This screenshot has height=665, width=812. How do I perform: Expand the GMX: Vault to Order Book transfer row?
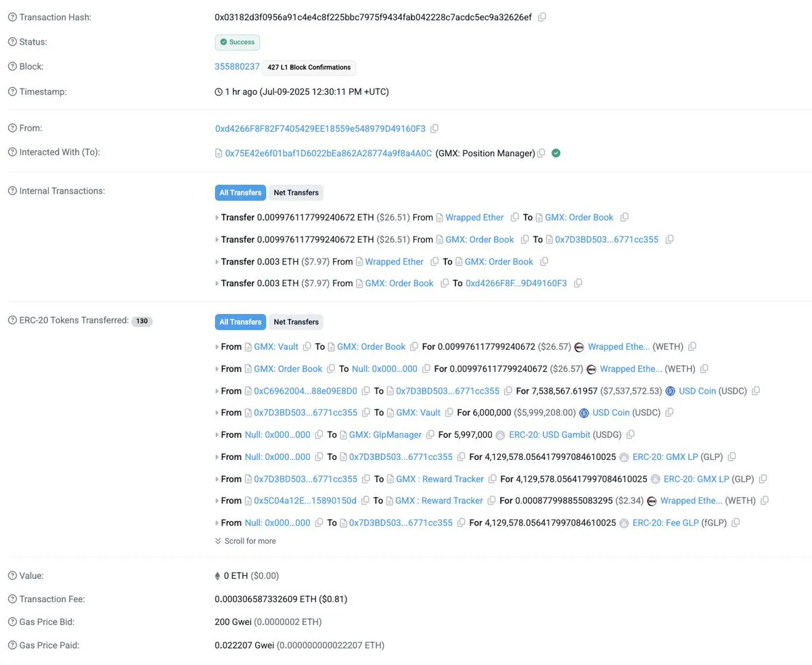[x=217, y=347]
